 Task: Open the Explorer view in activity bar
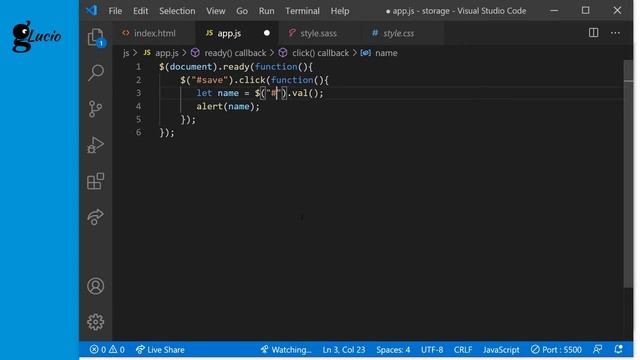[96, 38]
